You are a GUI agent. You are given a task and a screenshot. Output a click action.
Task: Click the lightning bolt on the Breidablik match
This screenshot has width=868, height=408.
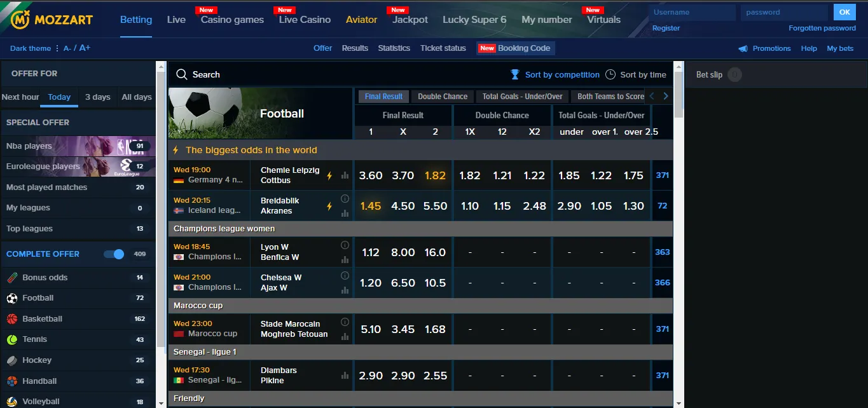329,206
